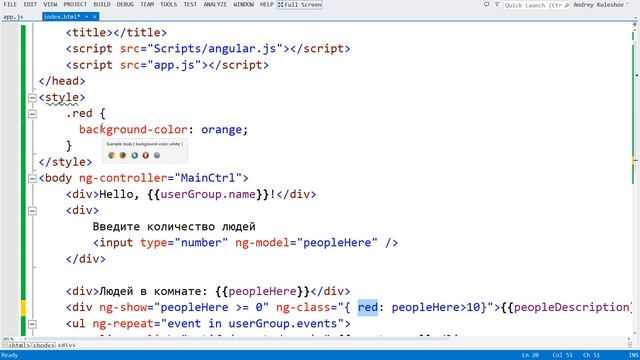Open the PROJECT menu
Screen dimensions: 640x360
point(75,4)
